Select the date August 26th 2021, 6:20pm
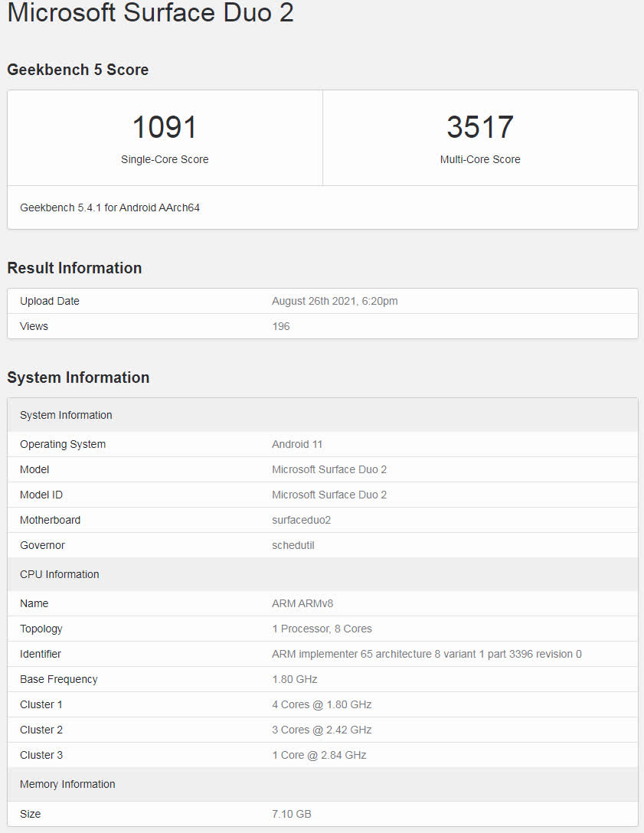Screen dimensions: 644x833 [x=335, y=301]
